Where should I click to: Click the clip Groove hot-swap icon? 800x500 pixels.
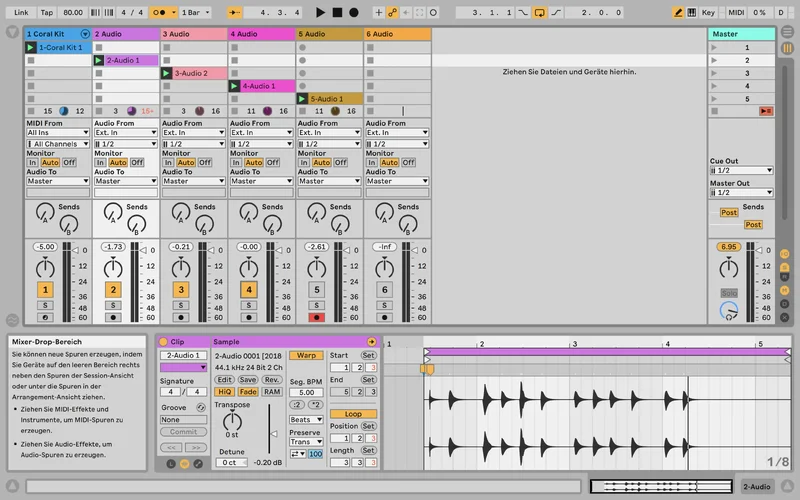tap(201, 407)
